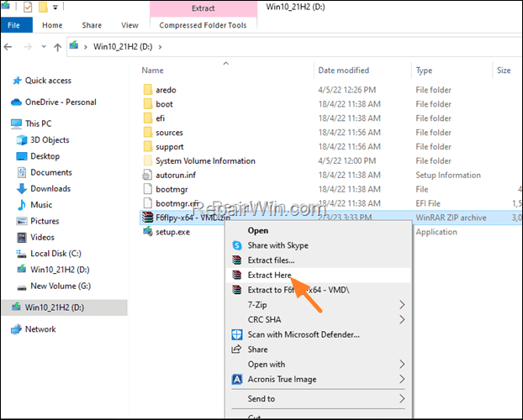
Task: Click the Microsoft Defender shield icon
Action: click(237, 334)
